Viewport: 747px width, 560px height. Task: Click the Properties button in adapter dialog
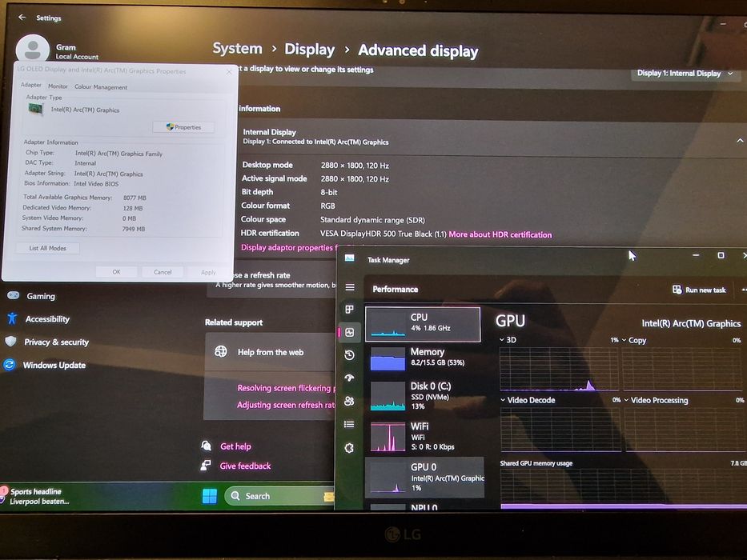tap(183, 127)
